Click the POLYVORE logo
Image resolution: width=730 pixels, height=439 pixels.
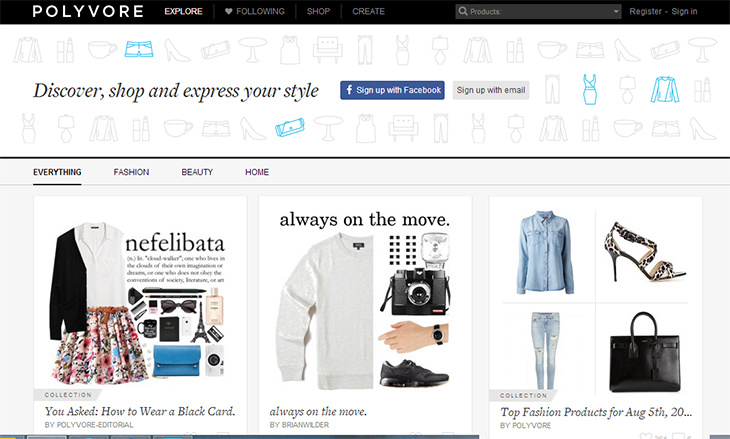[x=88, y=11]
